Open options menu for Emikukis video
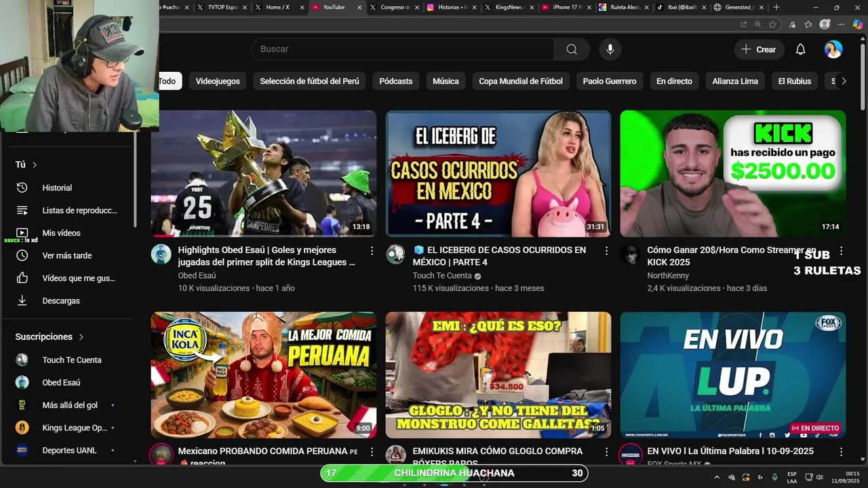Screen dimensions: 868x488 tap(606, 451)
